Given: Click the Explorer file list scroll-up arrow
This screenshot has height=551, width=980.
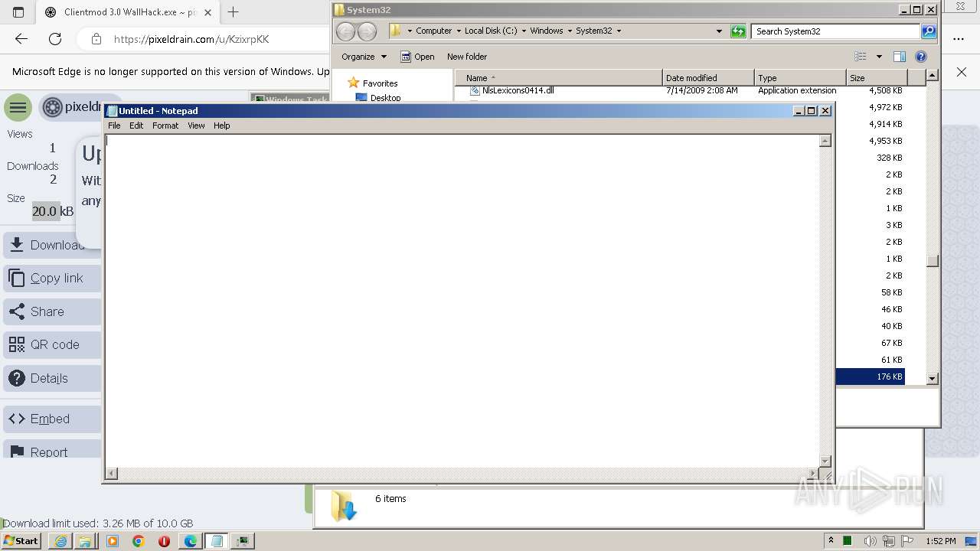Looking at the screenshot, I should (x=932, y=75).
